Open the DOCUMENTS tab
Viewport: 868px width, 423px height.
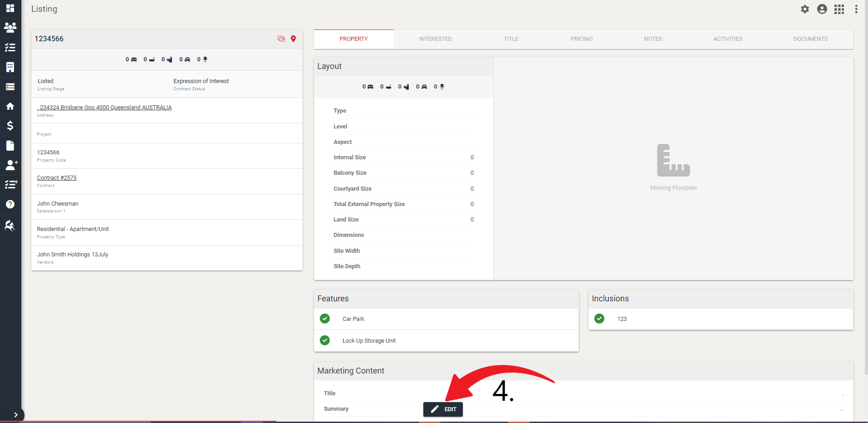[810, 39]
